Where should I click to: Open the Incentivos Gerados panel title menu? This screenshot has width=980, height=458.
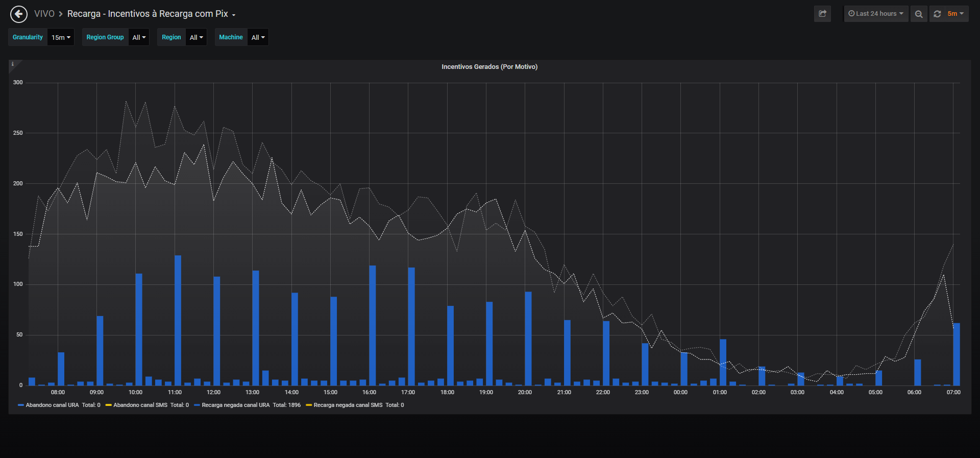(x=489, y=67)
